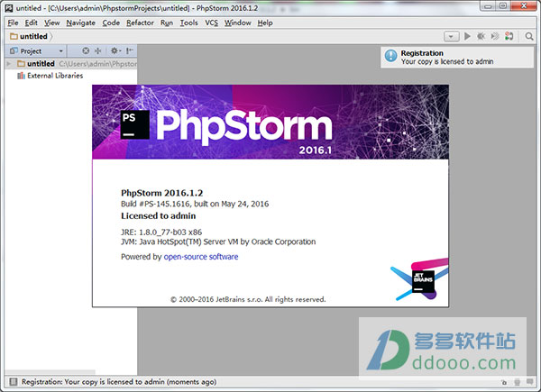
Task: Click the Run with Coverage icon
Action: click(495, 36)
